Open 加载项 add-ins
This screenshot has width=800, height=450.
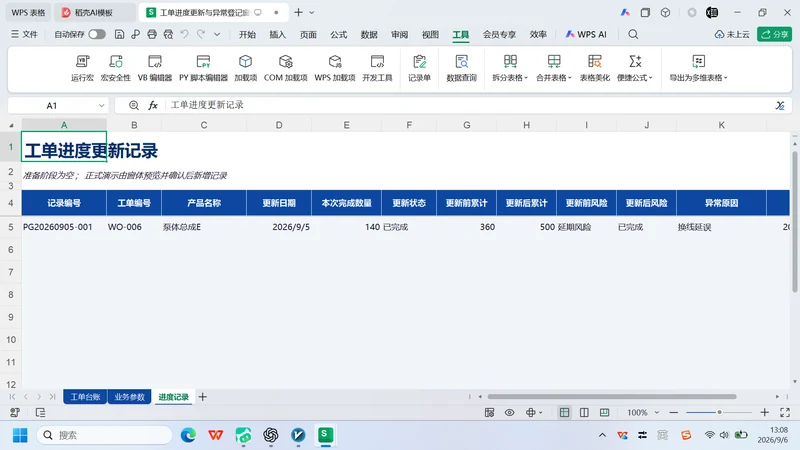click(245, 68)
